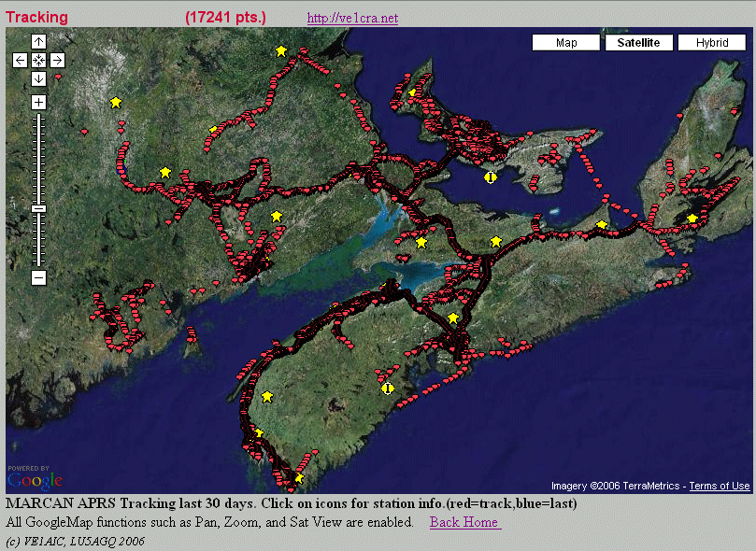The image size is (756, 551).
Task: Zoom in with the plus button
Action: pos(38,102)
